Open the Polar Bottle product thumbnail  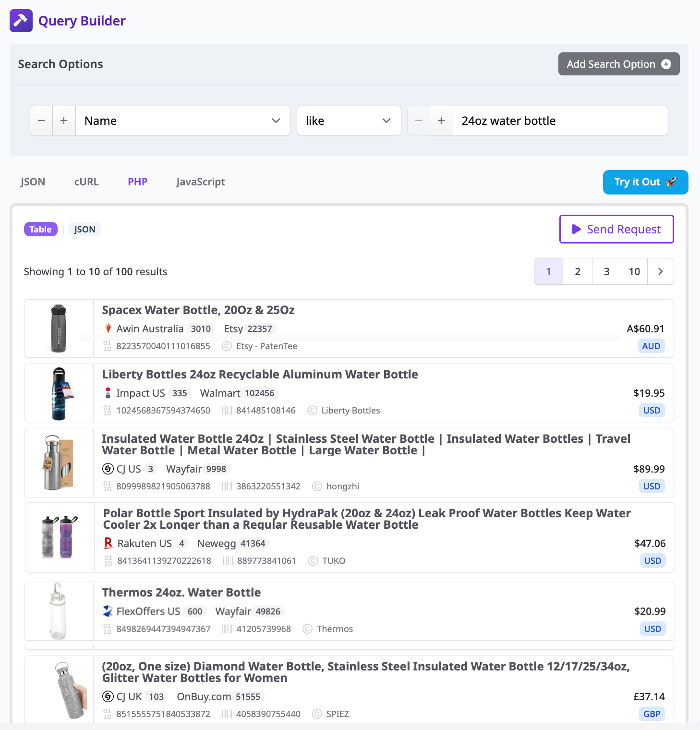coord(60,537)
